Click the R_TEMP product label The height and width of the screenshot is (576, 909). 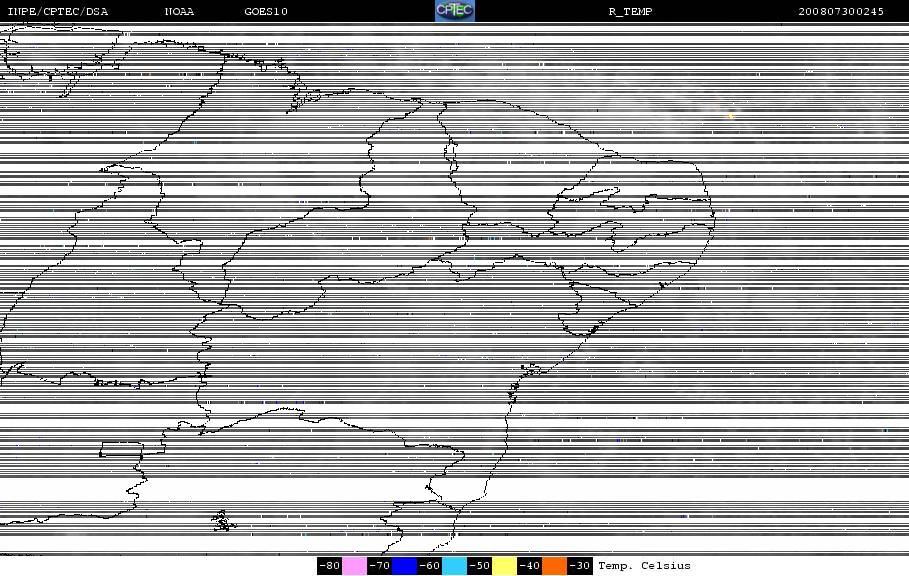coord(630,12)
